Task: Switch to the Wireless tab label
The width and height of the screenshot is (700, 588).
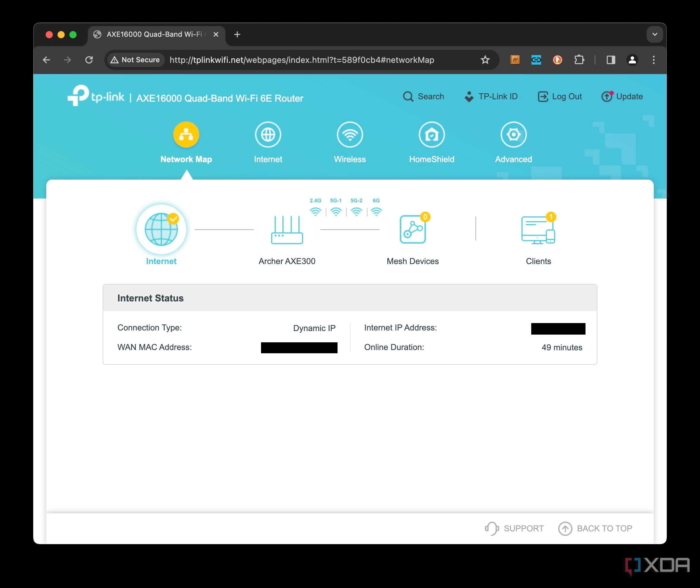Action: [350, 159]
